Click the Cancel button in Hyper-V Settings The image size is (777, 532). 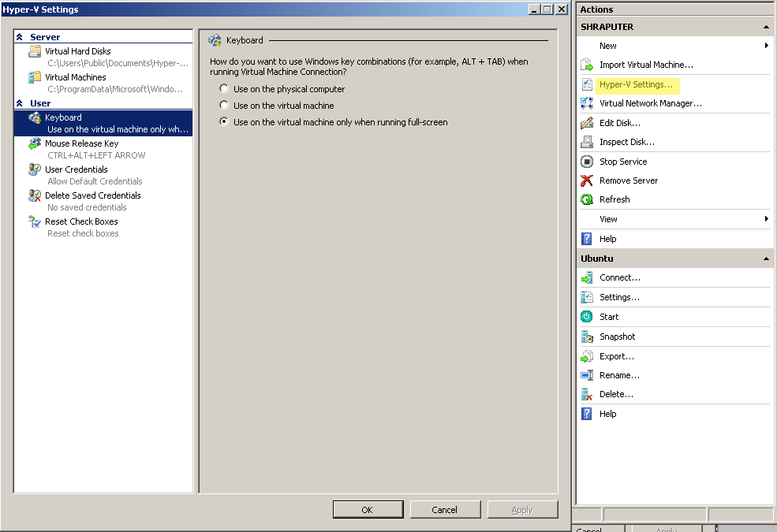point(445,510)
